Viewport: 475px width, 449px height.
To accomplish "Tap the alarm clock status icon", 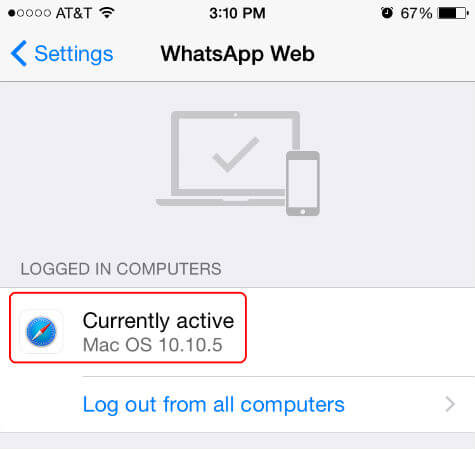I will coord(387,13).
